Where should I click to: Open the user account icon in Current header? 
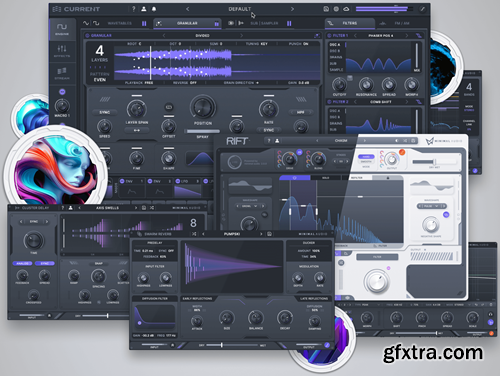click(x=144, y=9)
